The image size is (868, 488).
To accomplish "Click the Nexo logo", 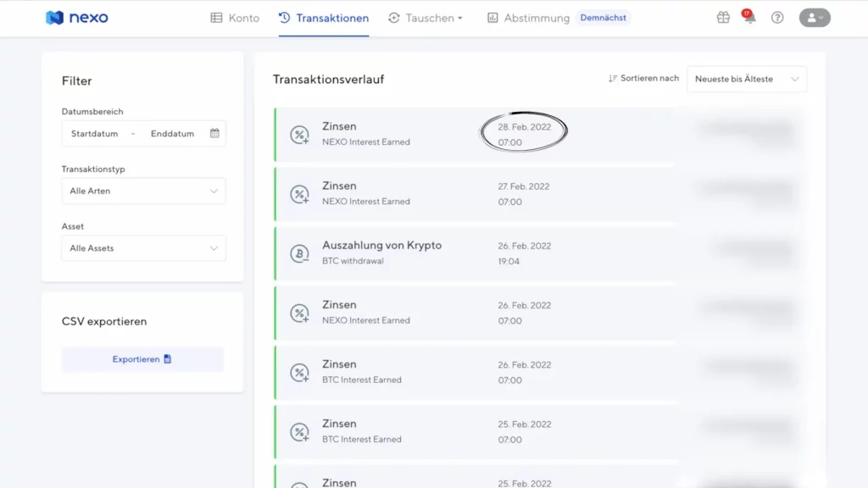I will 77,18.
